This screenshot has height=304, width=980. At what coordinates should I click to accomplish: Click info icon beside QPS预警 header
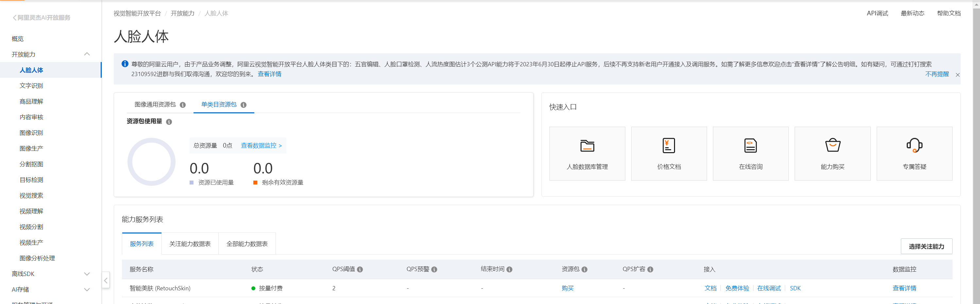click(x=434, y=269)
